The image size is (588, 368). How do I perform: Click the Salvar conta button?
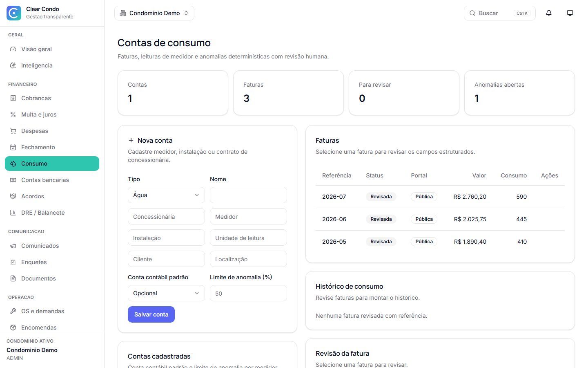151,314
